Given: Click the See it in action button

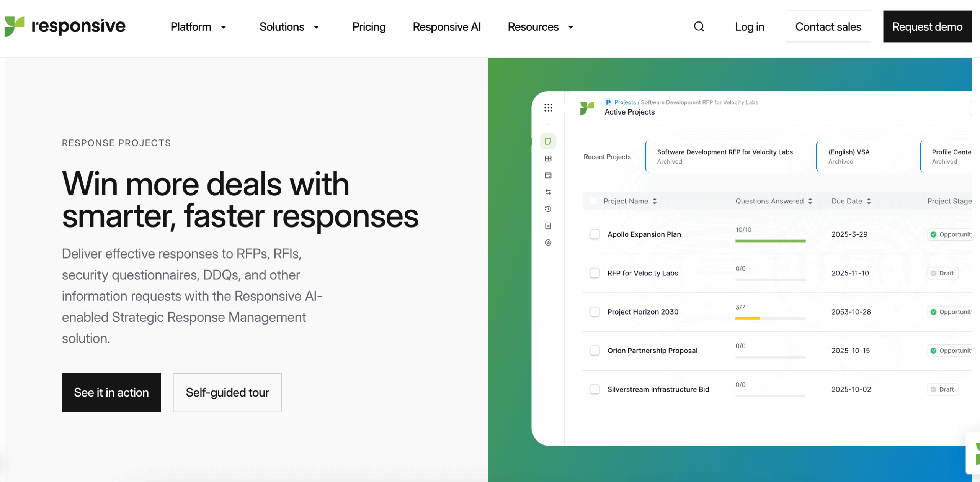Looking at the screenshot, I should 111,392.
